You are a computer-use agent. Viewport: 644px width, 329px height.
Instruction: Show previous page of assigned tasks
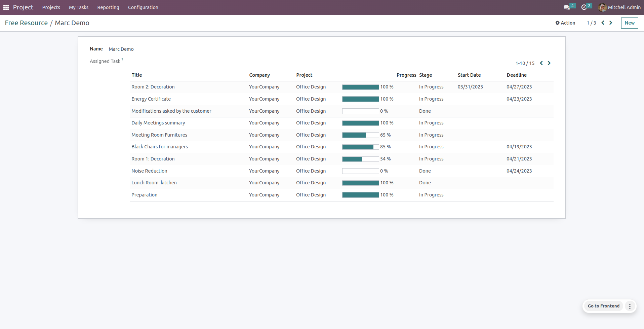pyautogui.click(x=541, y=63)
